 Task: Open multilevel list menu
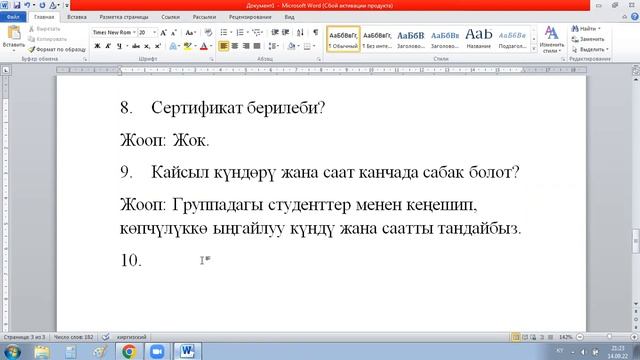pyautogui.click(x=257, y=32)
